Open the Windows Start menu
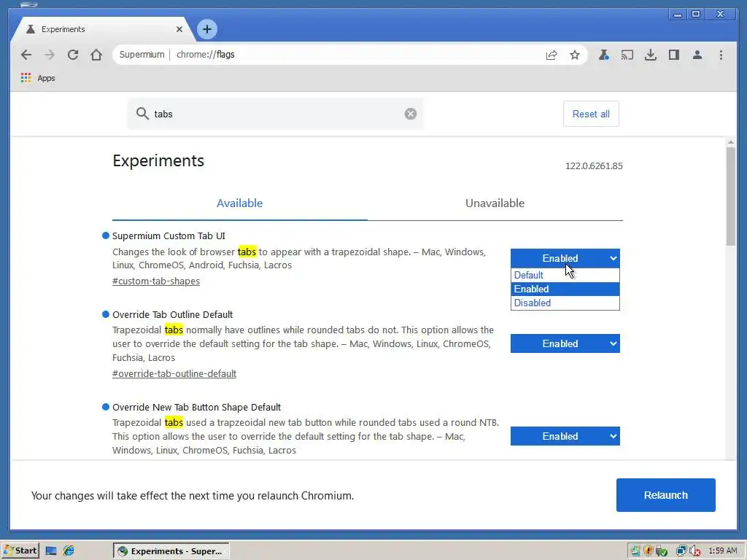 [x=20, y=551]
